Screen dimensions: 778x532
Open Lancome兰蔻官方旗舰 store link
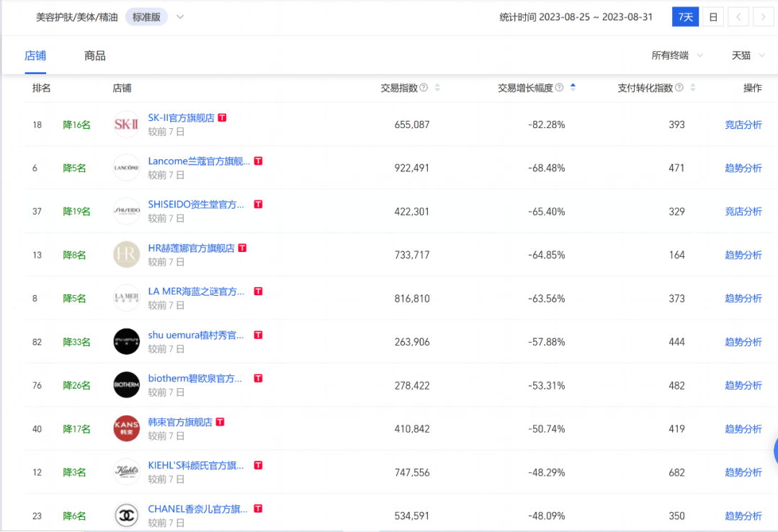coord(199,161)
